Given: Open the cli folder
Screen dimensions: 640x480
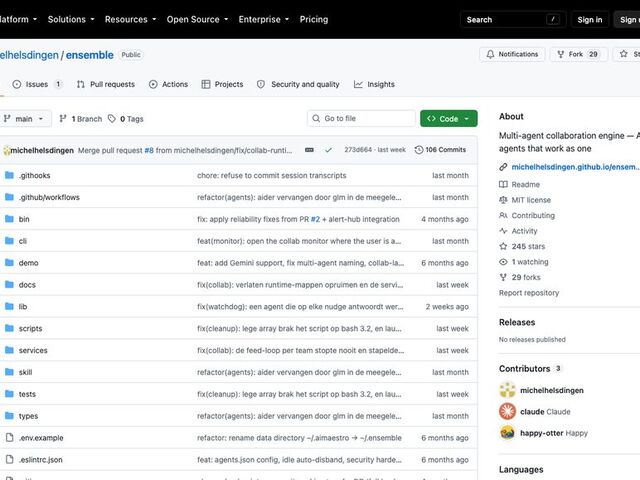Looking at the screenshot, I should pyautogui.click(x=22, y=241).
